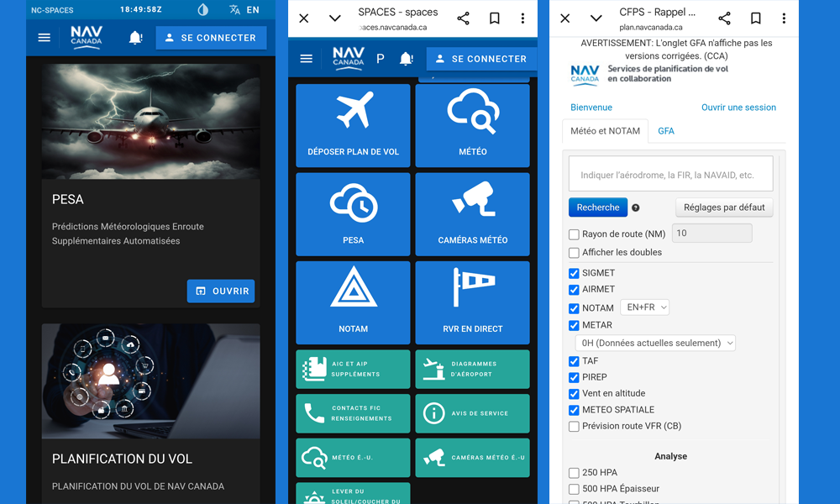Open METAR period 0H dropdown

[x=655, y=343]
